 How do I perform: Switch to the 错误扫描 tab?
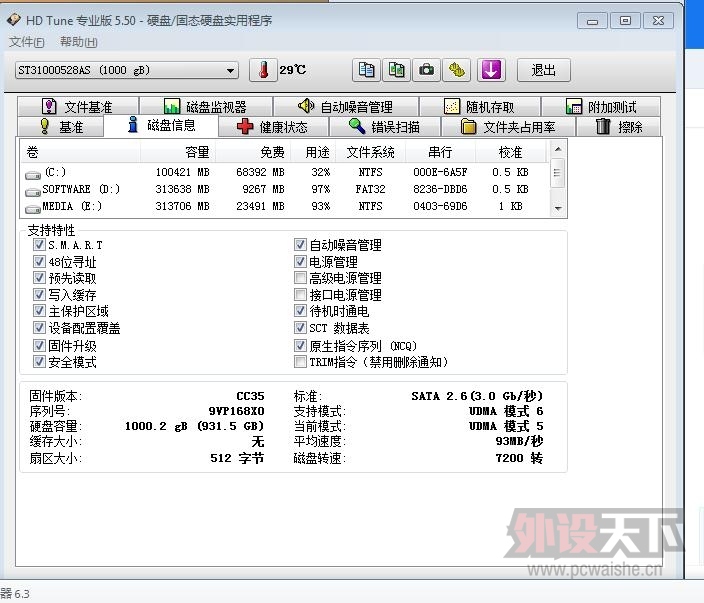click(x=385, y=127)
